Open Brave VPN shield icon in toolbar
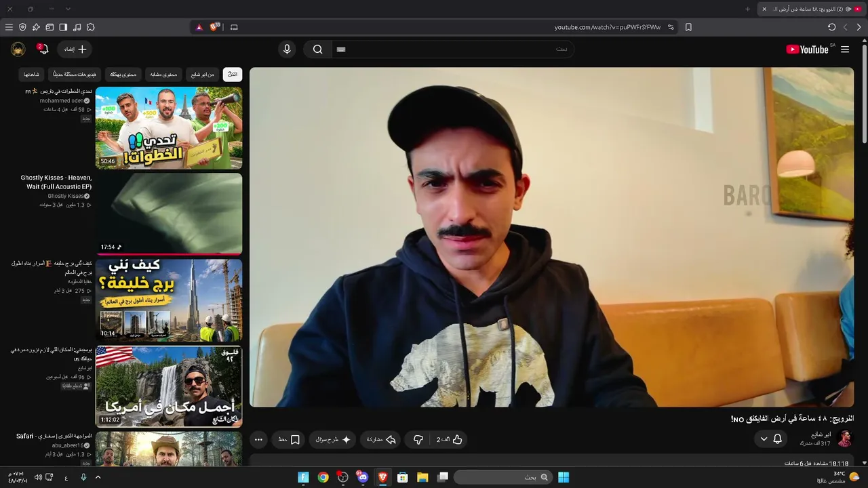The height and width of the screenshot is (488, 868). pos(22,27)
